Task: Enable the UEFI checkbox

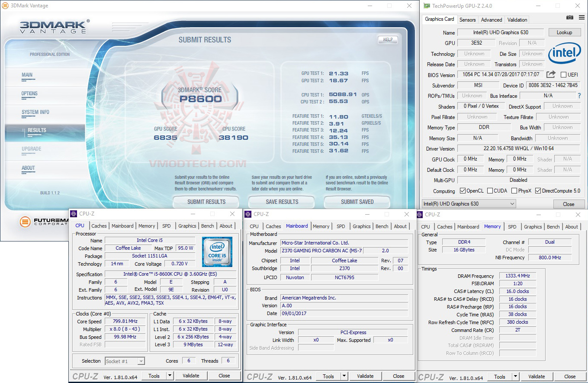Action: [x=563, y=75]
